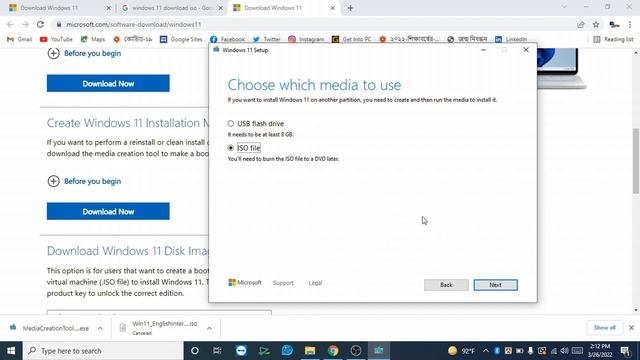Click Next in Windows 11 Setup
This screenshot has width=640, height=360.
click(x=496, y=285)
